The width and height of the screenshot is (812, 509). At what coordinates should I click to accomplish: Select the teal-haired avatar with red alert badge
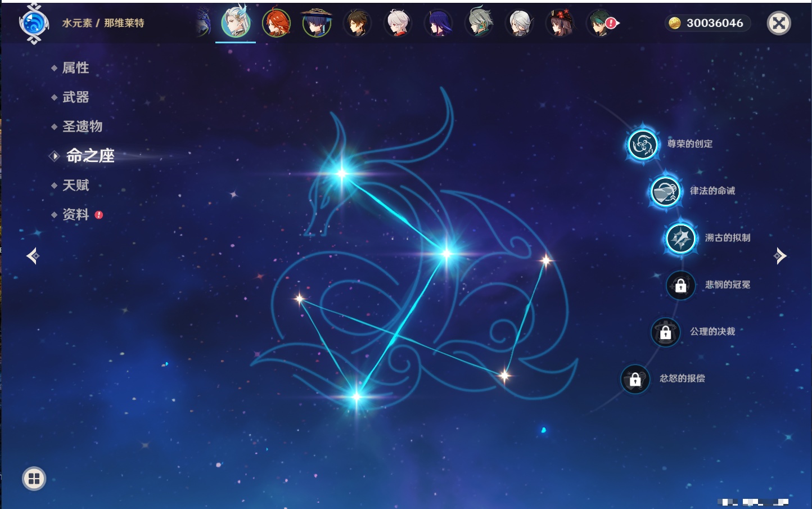(x=600, y=23)
